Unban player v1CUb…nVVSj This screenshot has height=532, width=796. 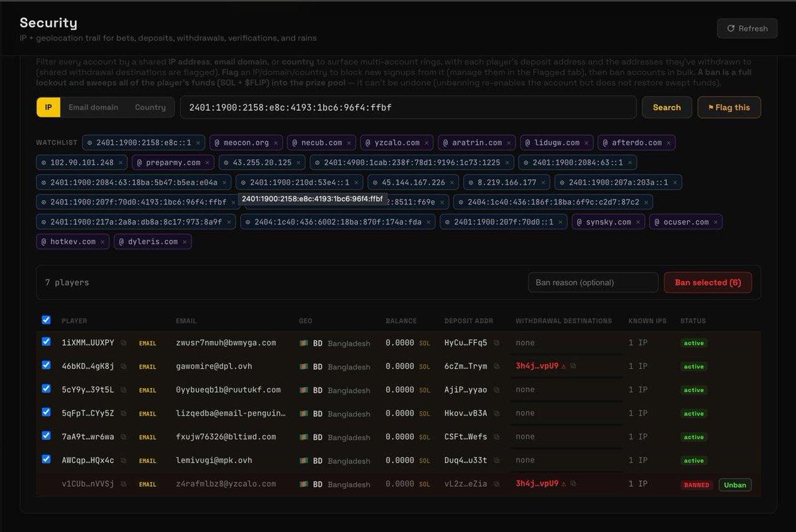(x=735, y=485)
